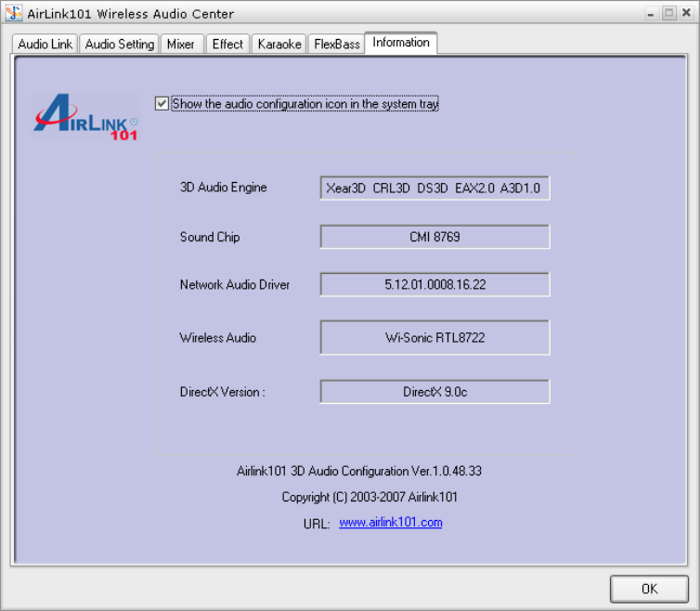
Task: Click the 'Wireless Audio' label
Action: [218, 338]
